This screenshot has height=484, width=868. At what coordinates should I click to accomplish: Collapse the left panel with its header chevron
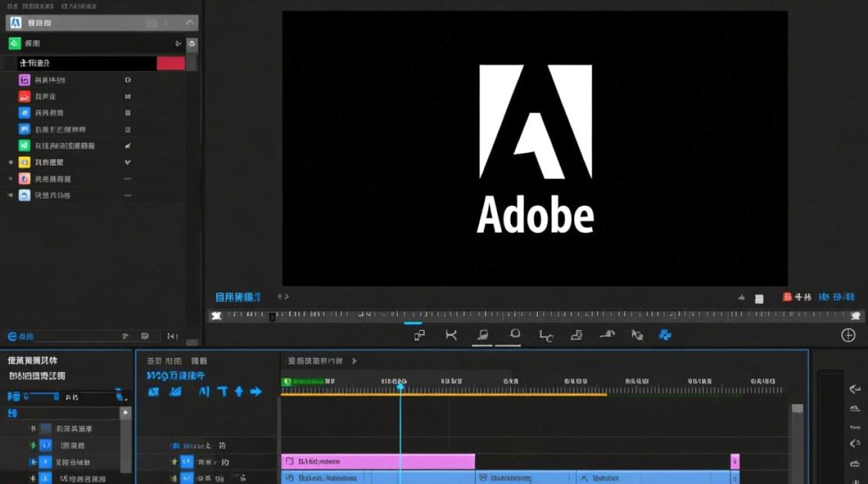pyautogui.click(x=189, y=23)
